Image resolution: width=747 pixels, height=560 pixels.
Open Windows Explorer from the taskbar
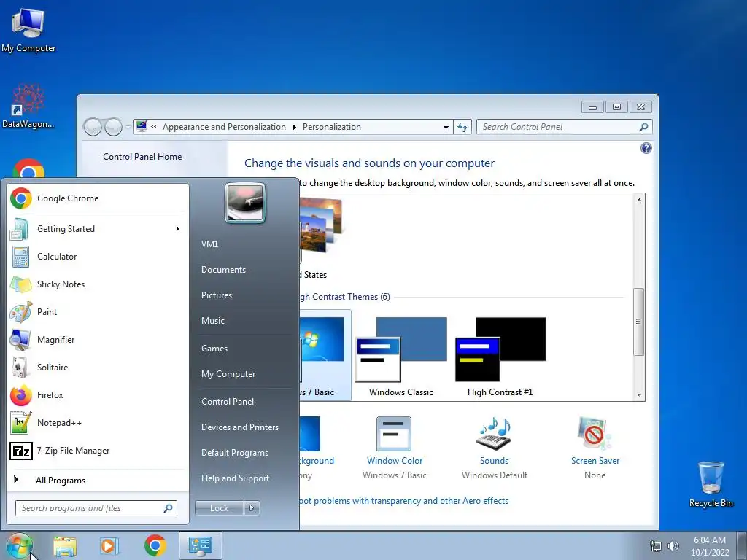point(65,545)
